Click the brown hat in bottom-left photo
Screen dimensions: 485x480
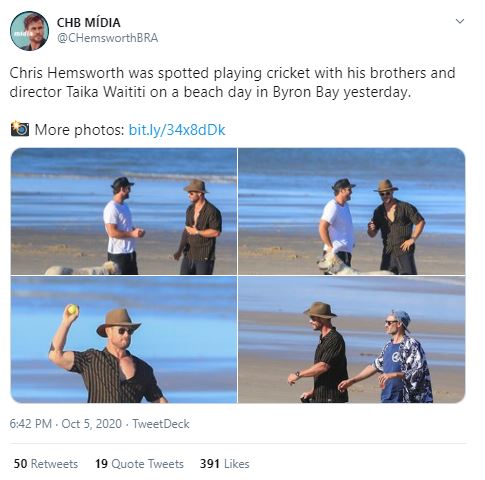pyautogui.click(x=118, y=322)
